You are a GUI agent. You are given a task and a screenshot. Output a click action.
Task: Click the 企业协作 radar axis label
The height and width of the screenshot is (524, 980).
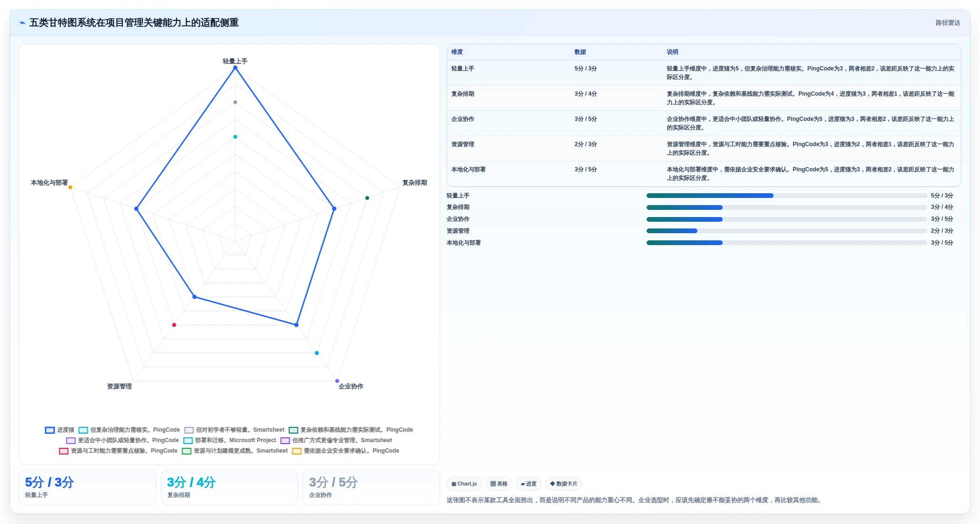tap(351, 386)
